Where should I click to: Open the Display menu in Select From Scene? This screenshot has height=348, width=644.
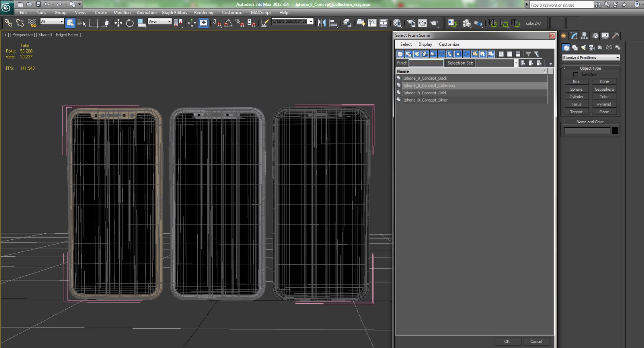tap(425, 44)
